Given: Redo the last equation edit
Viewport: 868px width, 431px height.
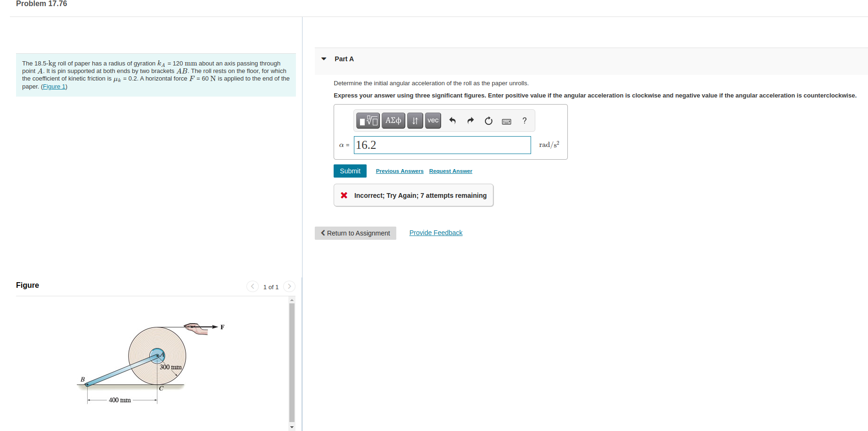Looking at the screenshot, I should tap(470, 121).
